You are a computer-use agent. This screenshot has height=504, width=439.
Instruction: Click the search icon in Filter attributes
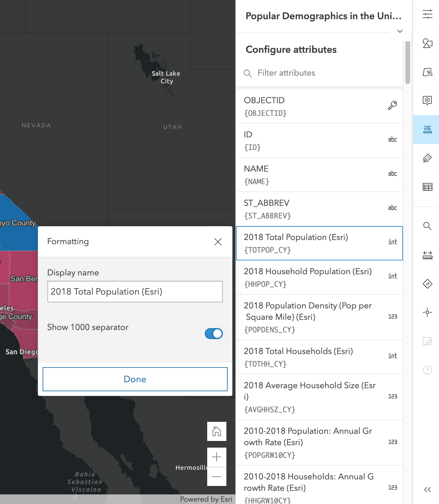pos(248,73)
